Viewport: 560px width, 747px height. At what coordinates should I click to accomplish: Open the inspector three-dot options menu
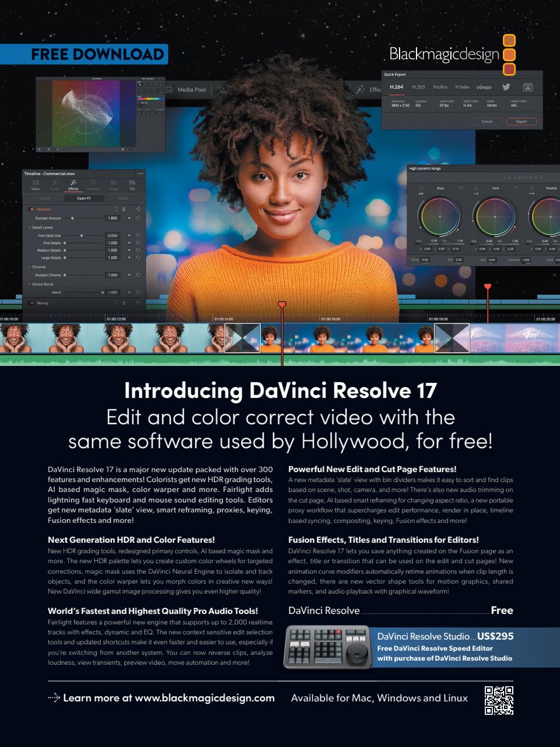(x=140, y=173)
